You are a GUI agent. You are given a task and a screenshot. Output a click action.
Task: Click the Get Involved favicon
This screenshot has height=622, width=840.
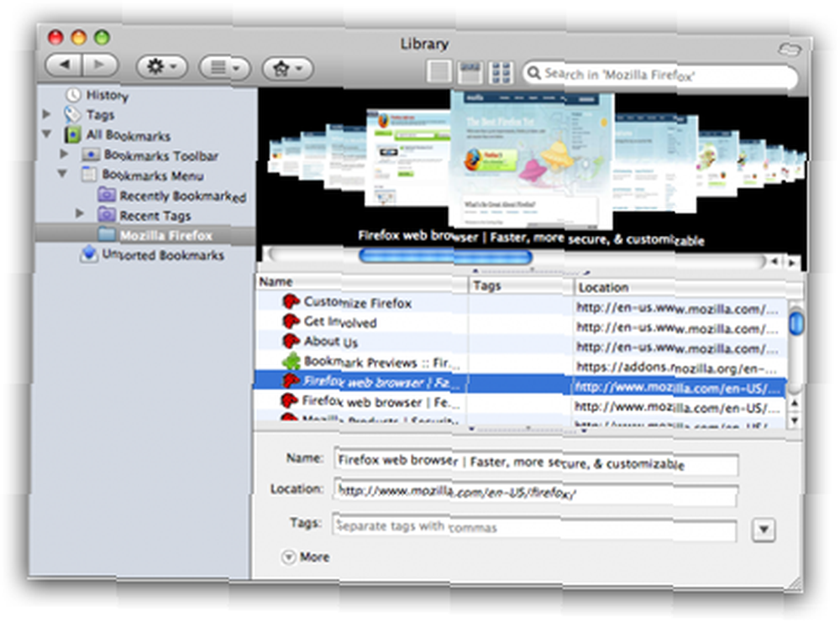click(291, 321)
